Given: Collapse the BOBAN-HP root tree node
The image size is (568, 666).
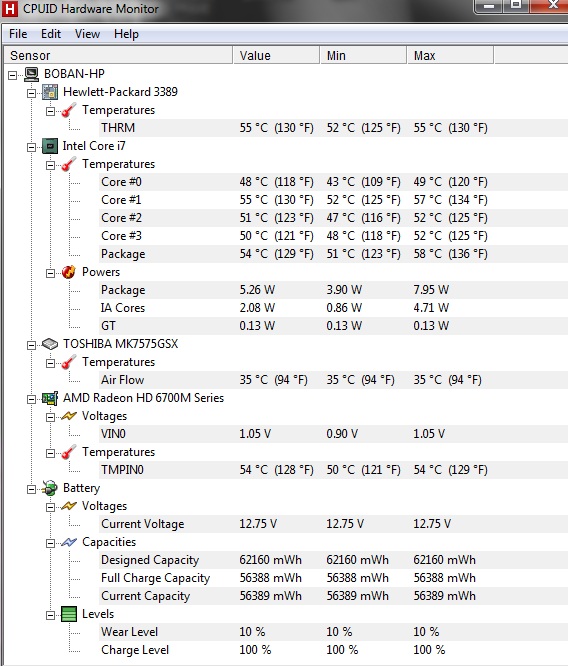Looking at the screenshot, I should tap(13, 75).
